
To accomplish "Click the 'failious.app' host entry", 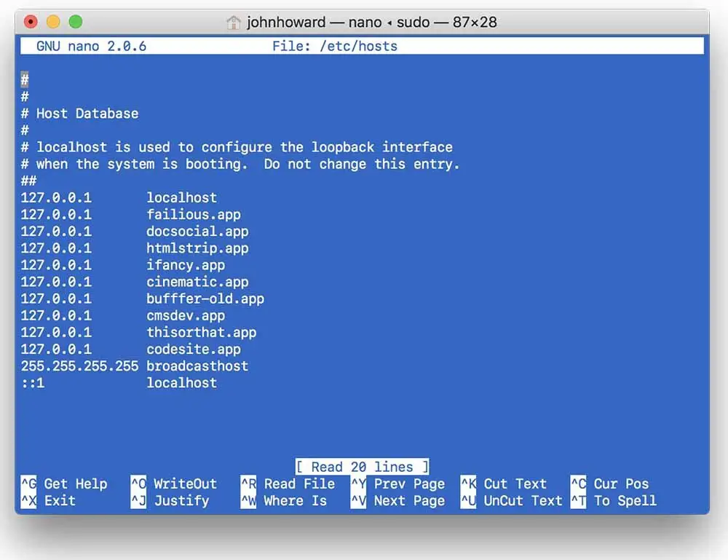I will click(194, 215).
